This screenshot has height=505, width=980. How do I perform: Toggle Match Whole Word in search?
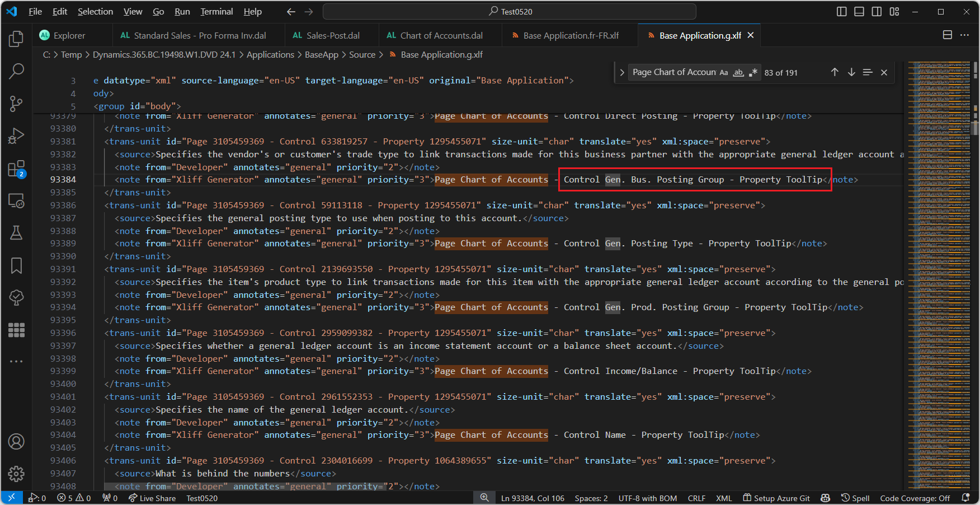tap(738, 72)
